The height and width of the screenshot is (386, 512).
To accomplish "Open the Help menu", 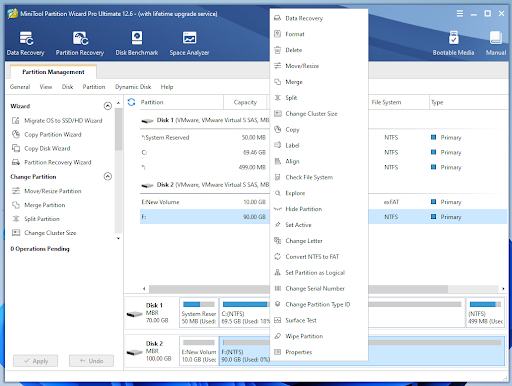I will (167, 87).
